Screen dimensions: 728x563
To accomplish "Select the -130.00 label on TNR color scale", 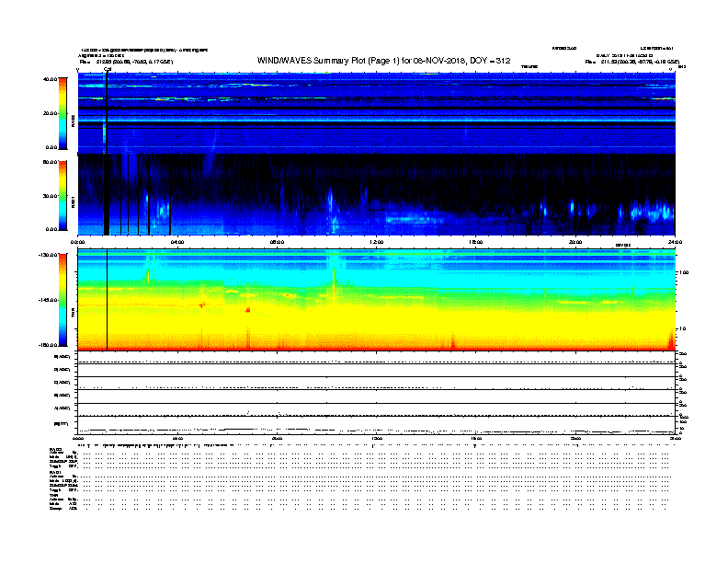I will [x=49, y=255].
